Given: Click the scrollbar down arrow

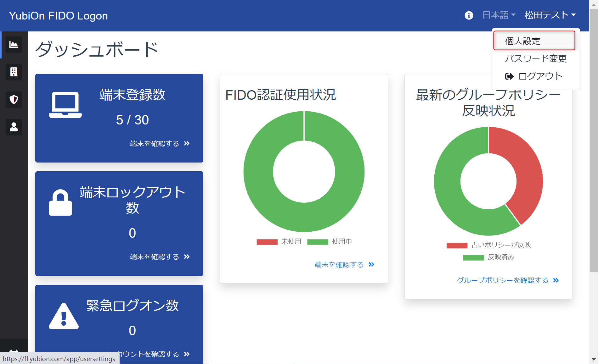Looking at the screenshot, I should (594, 359).
